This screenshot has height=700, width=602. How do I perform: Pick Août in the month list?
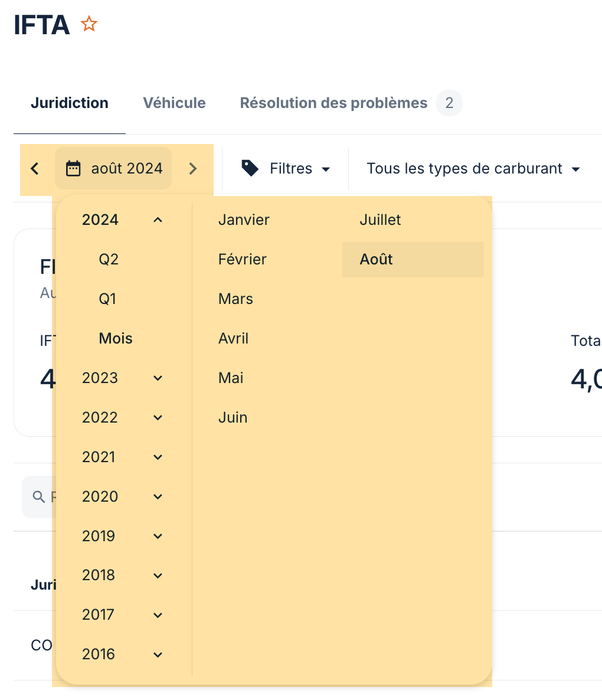(x=377, y=260)
